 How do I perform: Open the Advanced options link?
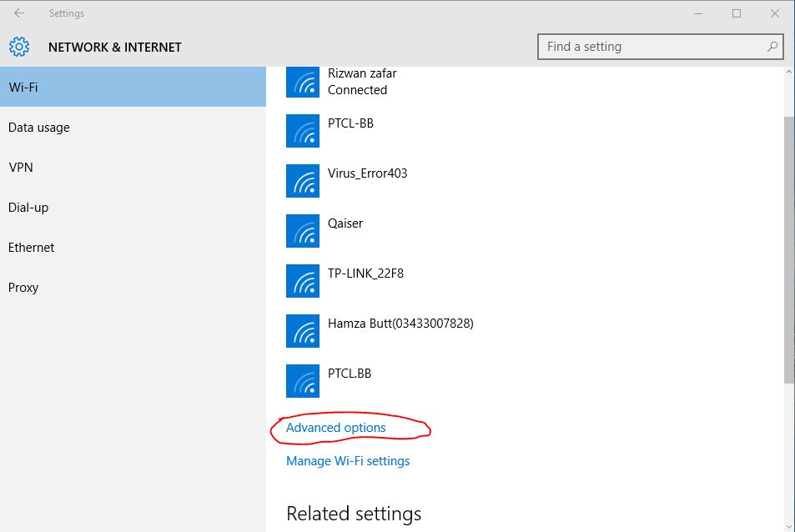[x=335, y=428]
